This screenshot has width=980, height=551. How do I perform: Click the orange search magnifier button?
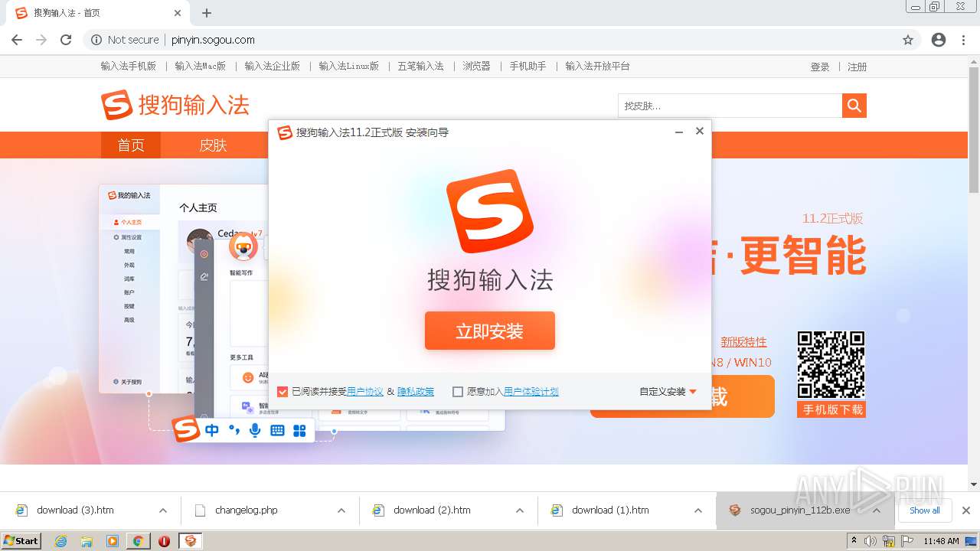point(854,106)
